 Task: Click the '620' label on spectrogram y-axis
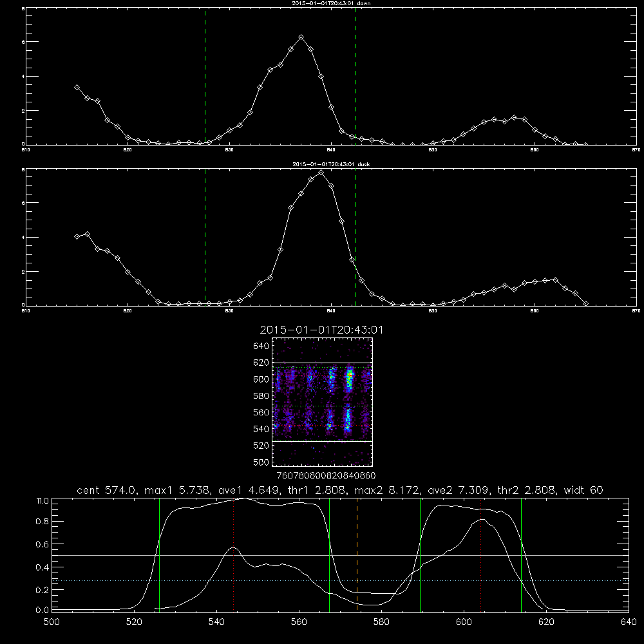261,363
